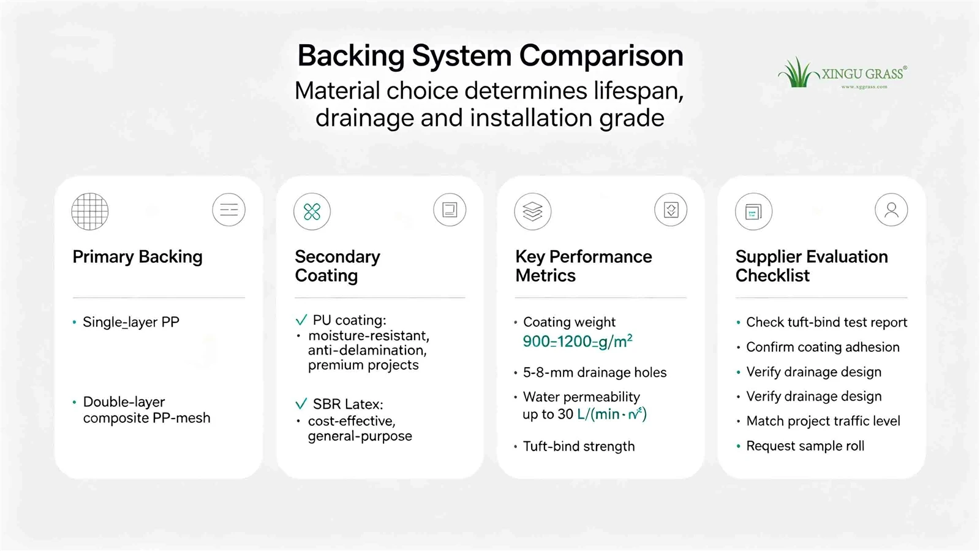
Task: Click the checkmark next to PU coating
Action: point(301,320)
